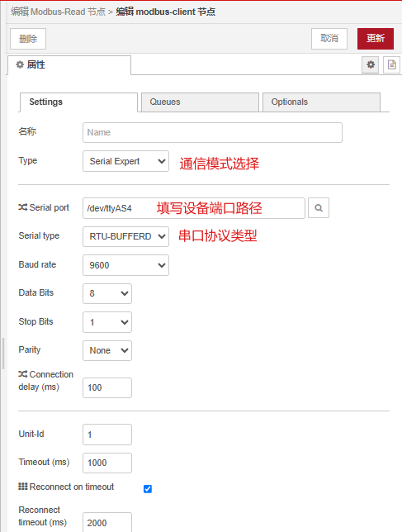Open node description document icon
402x532 pixels.
[392, 64]
